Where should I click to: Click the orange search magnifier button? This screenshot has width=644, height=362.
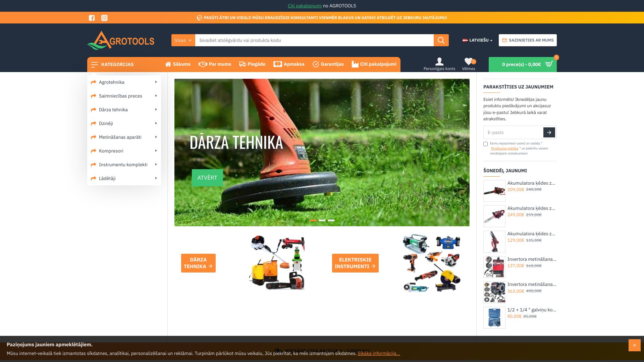[441, 40]
